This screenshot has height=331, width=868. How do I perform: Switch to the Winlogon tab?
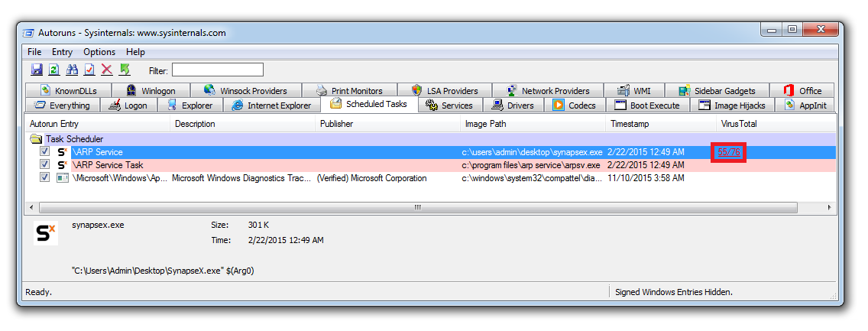[151, 91]
